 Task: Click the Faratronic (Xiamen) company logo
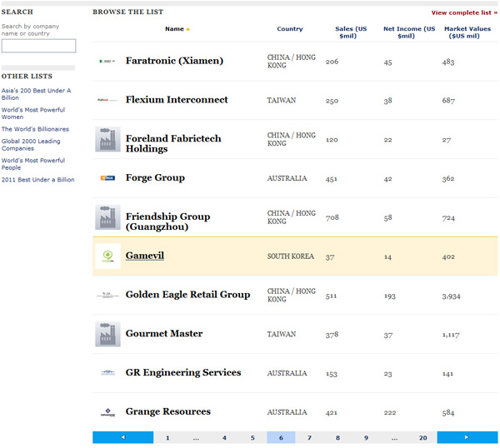pos(107,62)
